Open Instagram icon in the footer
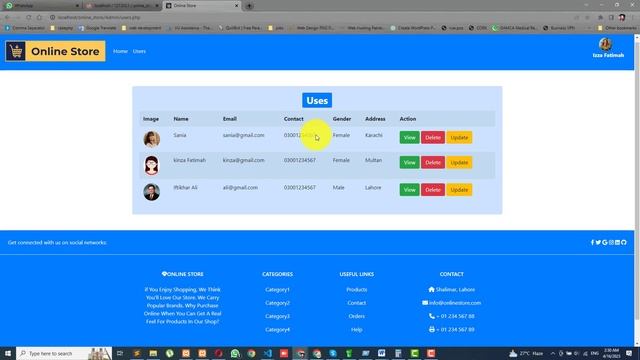 tap(611, 242)
